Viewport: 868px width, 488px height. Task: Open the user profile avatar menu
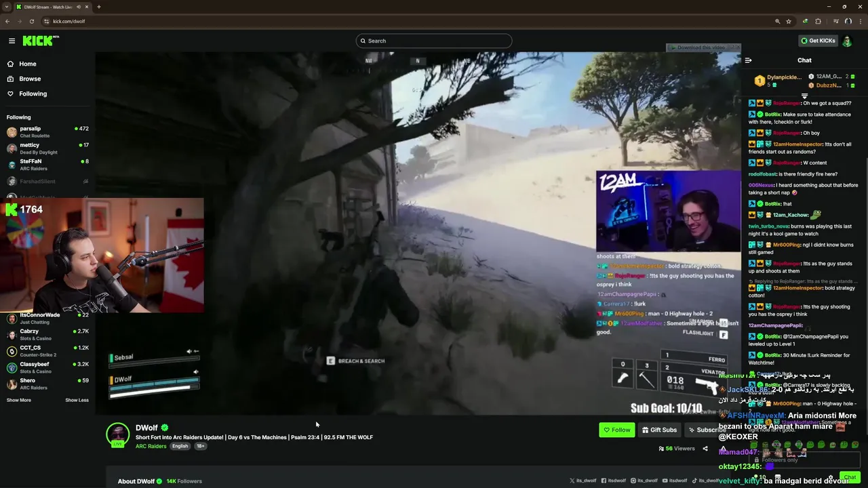(x=847, y=41)
